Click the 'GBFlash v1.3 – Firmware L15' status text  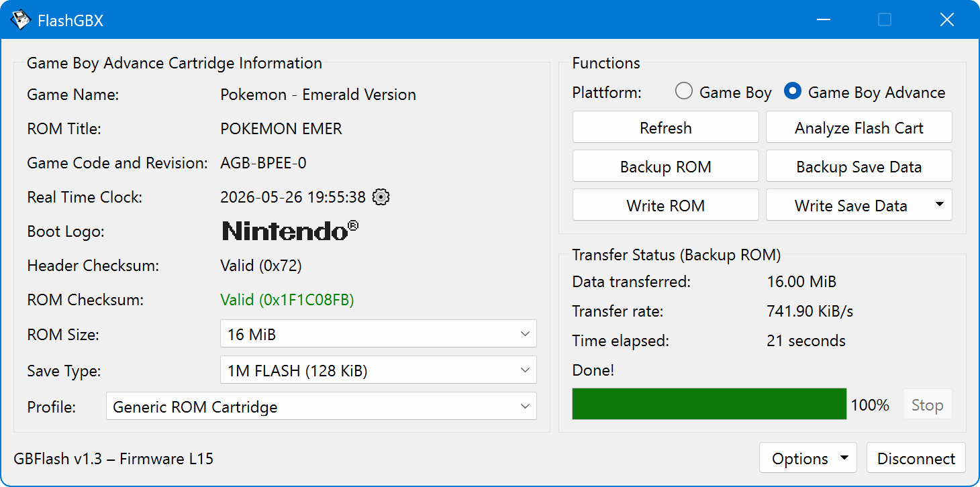[113, 459]
